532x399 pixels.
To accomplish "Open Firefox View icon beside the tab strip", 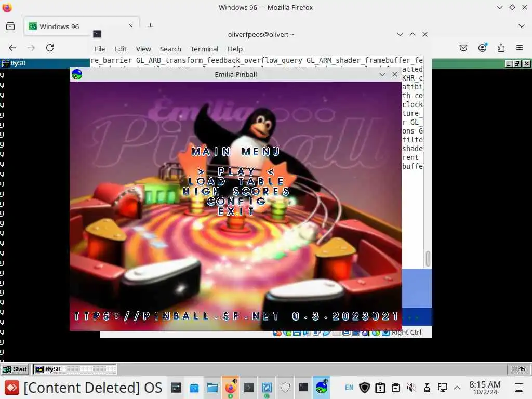I will pos(10,26).
